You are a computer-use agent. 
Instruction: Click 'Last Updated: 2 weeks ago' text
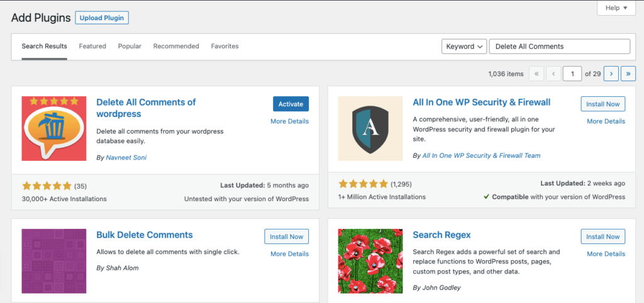pyautogui.click(x=583, y=184)
